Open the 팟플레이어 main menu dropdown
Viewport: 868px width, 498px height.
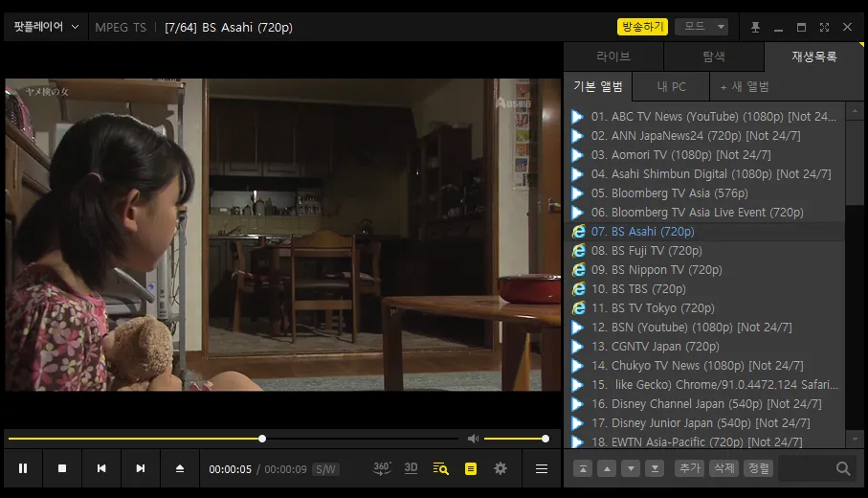(x=46, y=27)
